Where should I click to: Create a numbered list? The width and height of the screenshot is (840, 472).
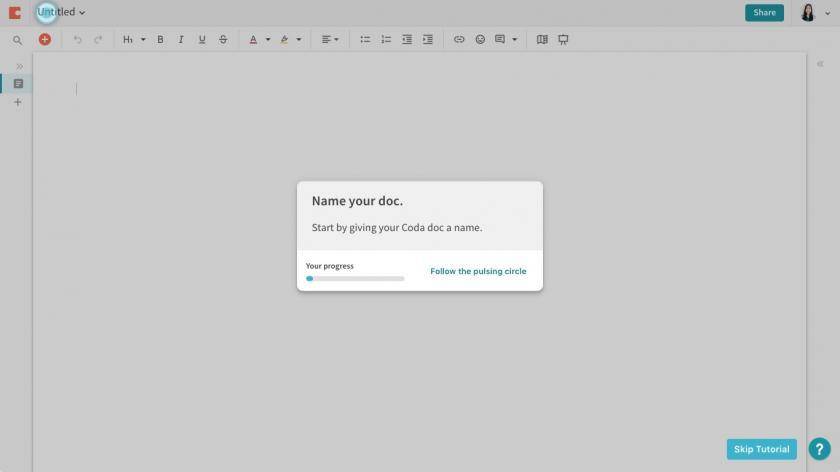(386, 39)
